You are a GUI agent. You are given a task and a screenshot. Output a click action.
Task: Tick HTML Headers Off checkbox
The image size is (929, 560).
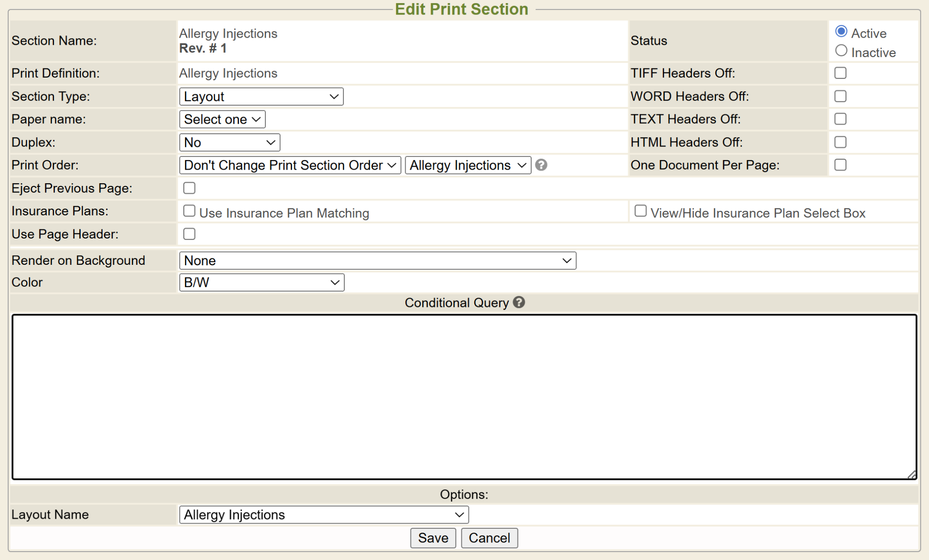(x=840, y=142)
